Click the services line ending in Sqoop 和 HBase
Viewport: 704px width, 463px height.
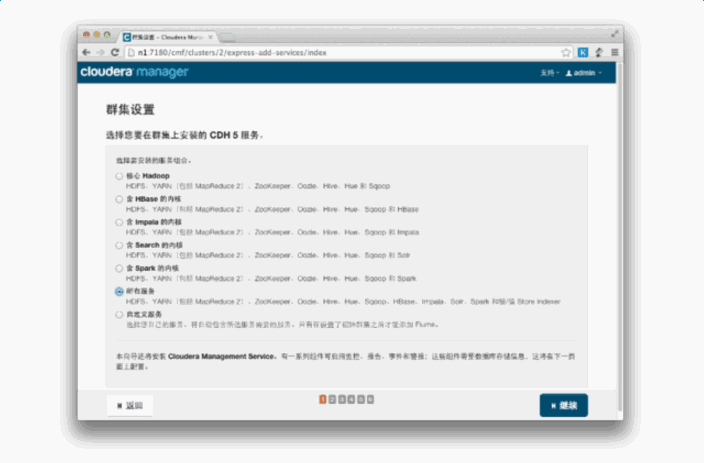[x=272, y=209]
